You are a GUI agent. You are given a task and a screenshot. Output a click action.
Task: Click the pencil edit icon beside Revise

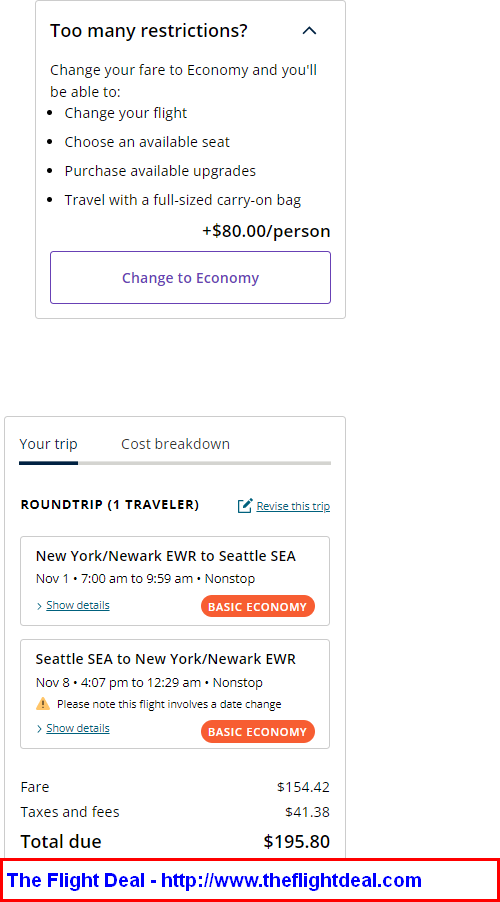[x=245, y=506]
